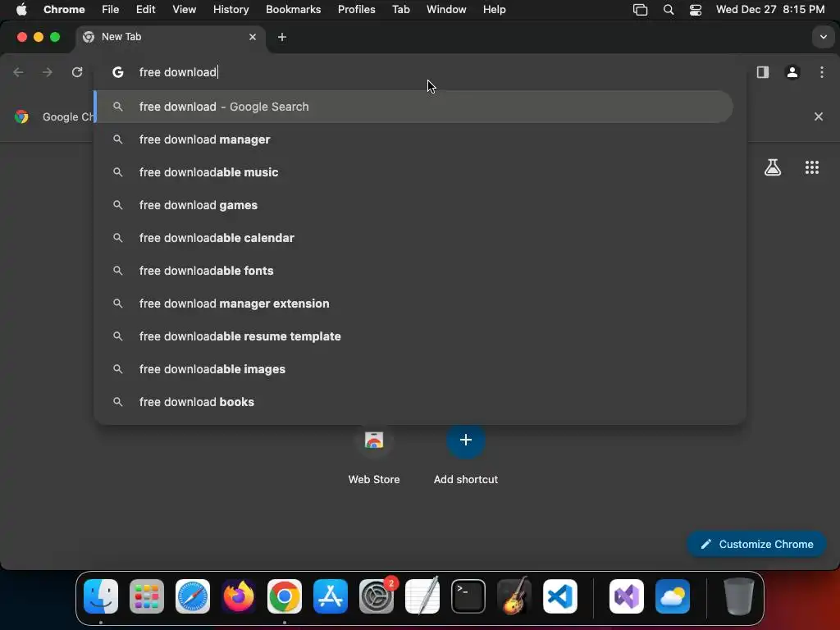Choose 'free download manager' suggestion
The width and height of the screenshot is (840, 630).
click(x=413, y=139)
